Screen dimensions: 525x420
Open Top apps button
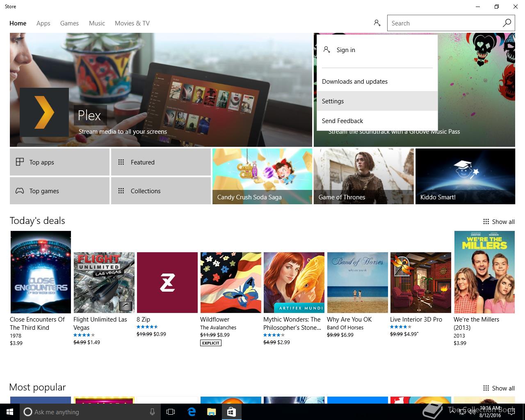[x=59, y=162]
